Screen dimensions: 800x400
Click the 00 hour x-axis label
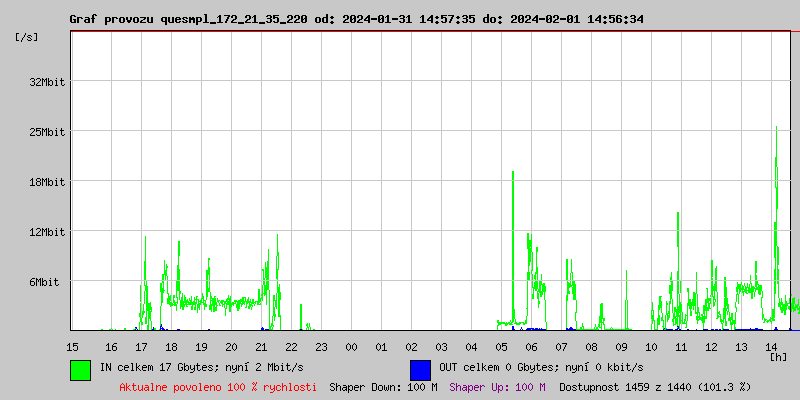pyautogui.click(x=351, y=347)
